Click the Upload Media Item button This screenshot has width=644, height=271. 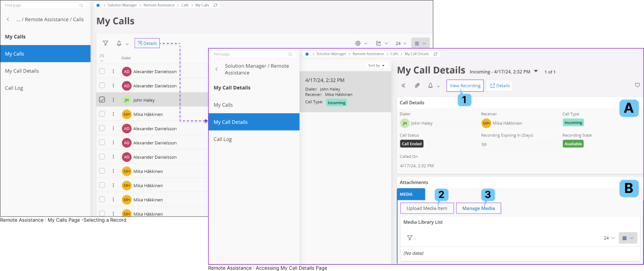(427, 208)
